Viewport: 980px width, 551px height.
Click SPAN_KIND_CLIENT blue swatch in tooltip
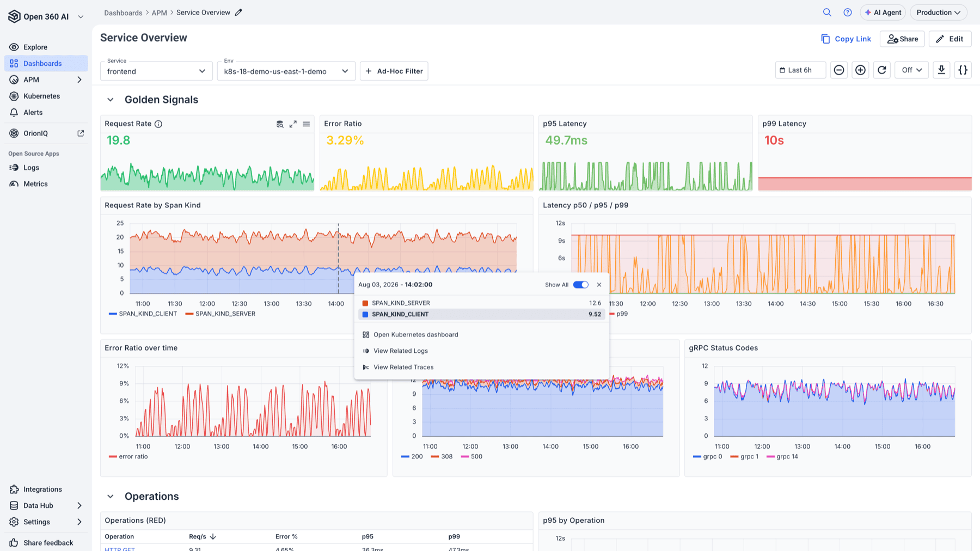coord(365,315)
